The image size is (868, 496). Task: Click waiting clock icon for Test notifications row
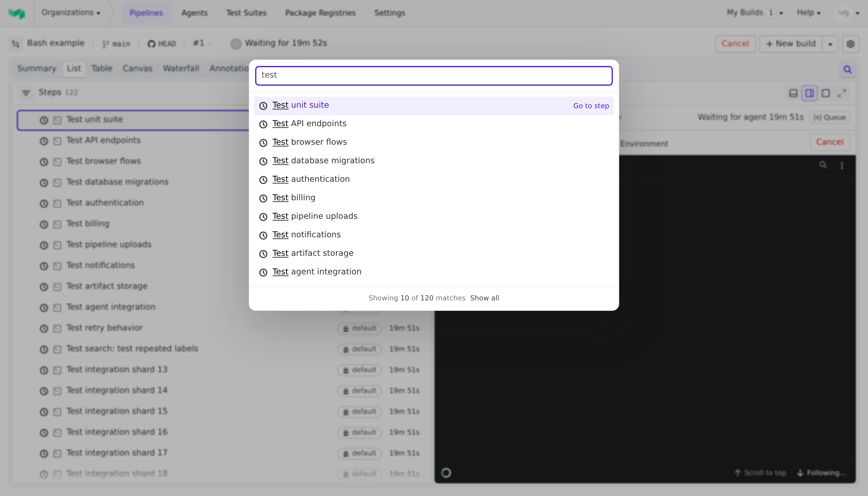pyautogui.click(x=44, y=266)
